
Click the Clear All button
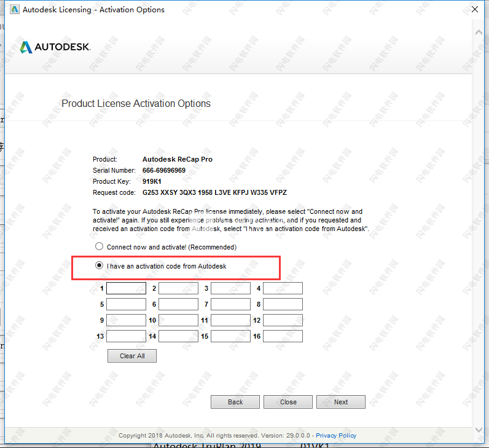pos(132,356)
